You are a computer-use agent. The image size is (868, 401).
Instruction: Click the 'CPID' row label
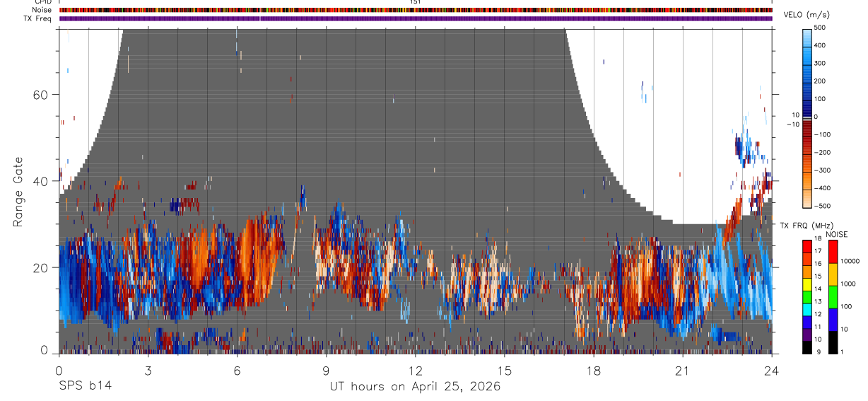pyautogui.click(x=42, y=2)
